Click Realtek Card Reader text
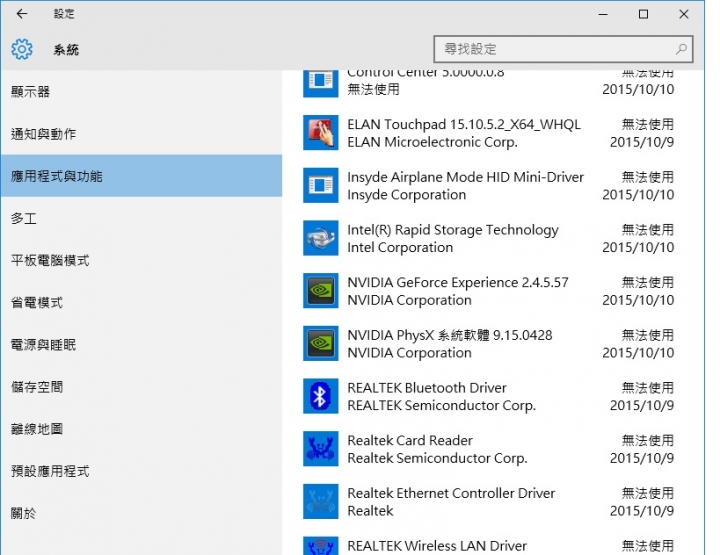720x555 pixels. (410, 441)
